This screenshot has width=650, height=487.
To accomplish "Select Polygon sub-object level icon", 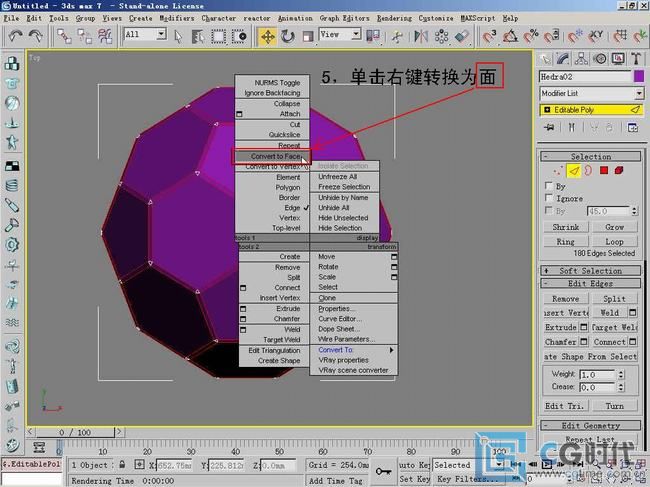I will 604,170.
